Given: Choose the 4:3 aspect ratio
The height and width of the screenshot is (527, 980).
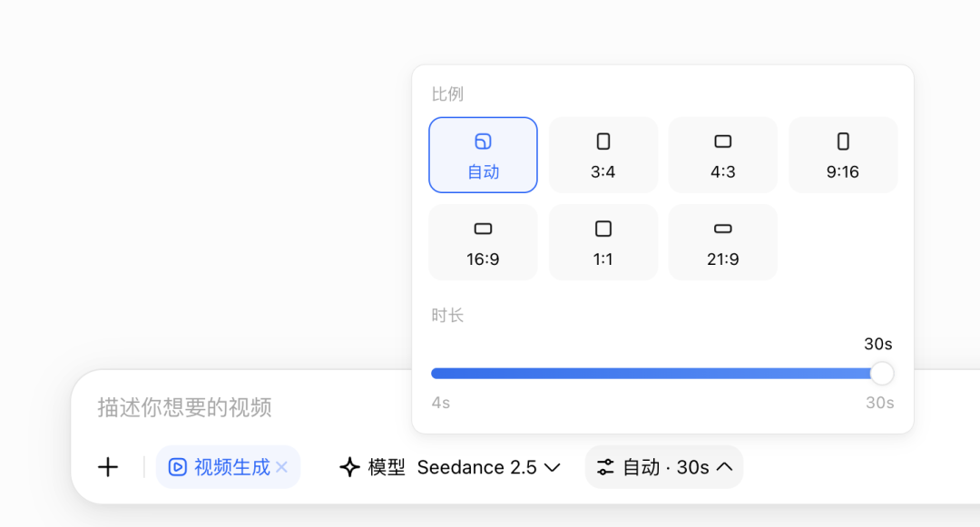Looking at the screenshot, I should [723, 155].
